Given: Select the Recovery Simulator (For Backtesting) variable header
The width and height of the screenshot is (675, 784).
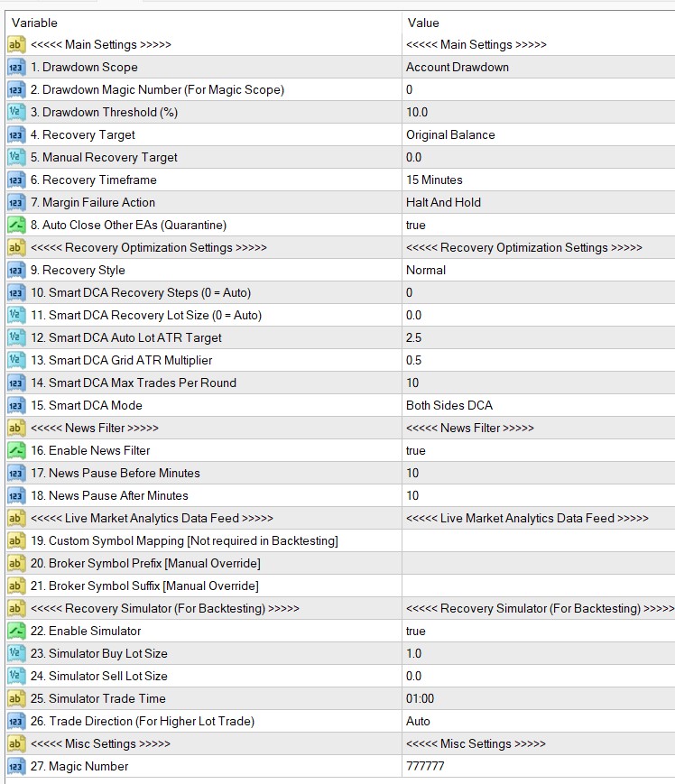Looking at the screenshot, I should (x=165, y=608).
